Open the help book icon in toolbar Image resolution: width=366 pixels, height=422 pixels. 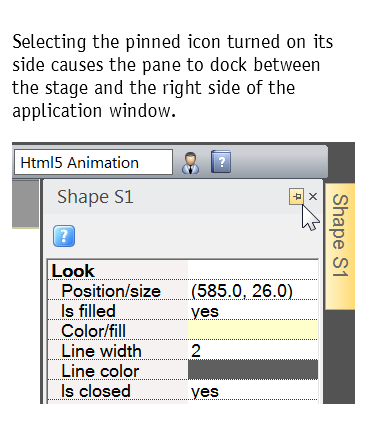[x=221, y=162]
